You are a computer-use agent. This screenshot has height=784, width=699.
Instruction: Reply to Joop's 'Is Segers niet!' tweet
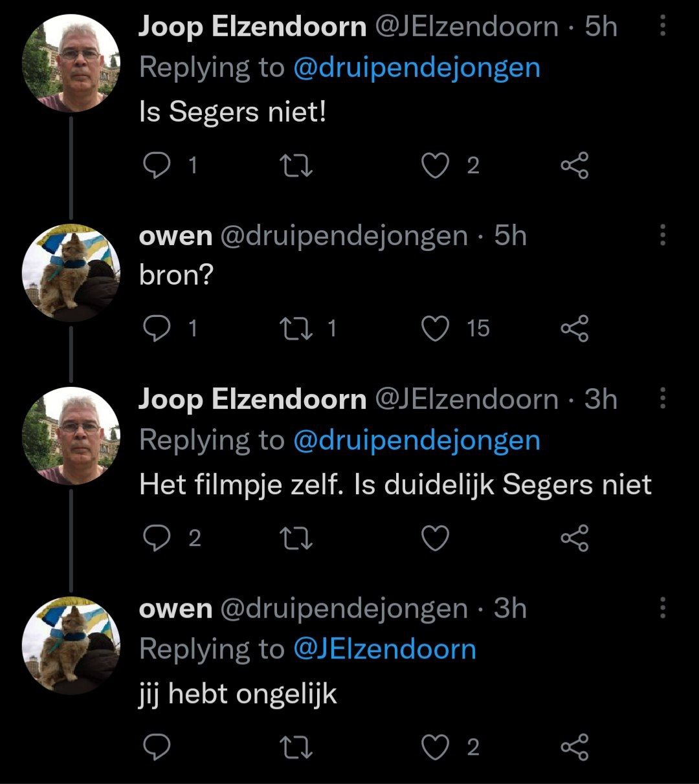[155, 166]
